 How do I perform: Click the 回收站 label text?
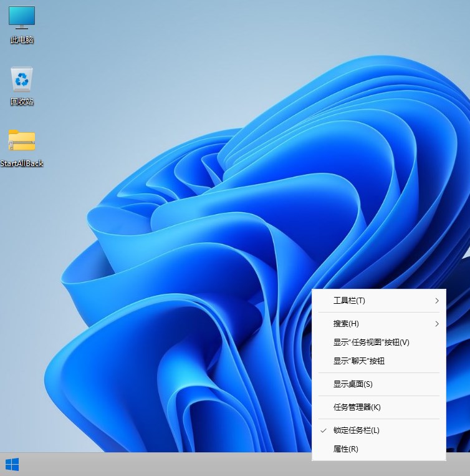(x=22, y=102)
